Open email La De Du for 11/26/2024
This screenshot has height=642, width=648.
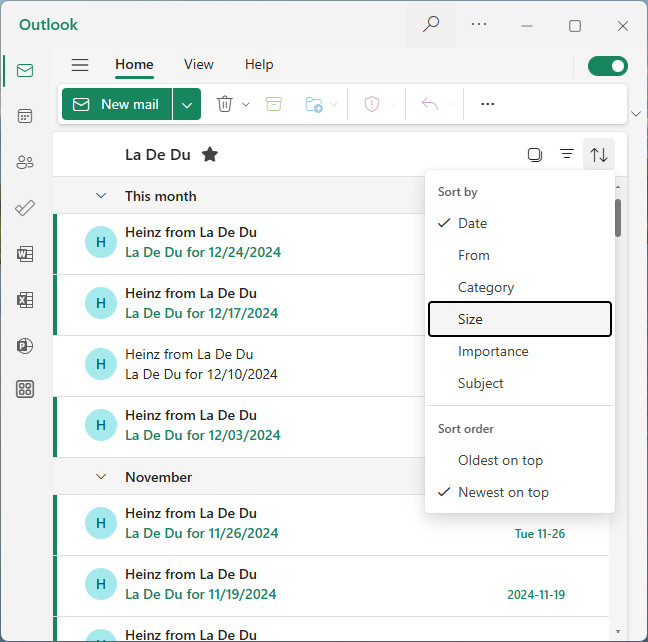(x=331, y=525)
